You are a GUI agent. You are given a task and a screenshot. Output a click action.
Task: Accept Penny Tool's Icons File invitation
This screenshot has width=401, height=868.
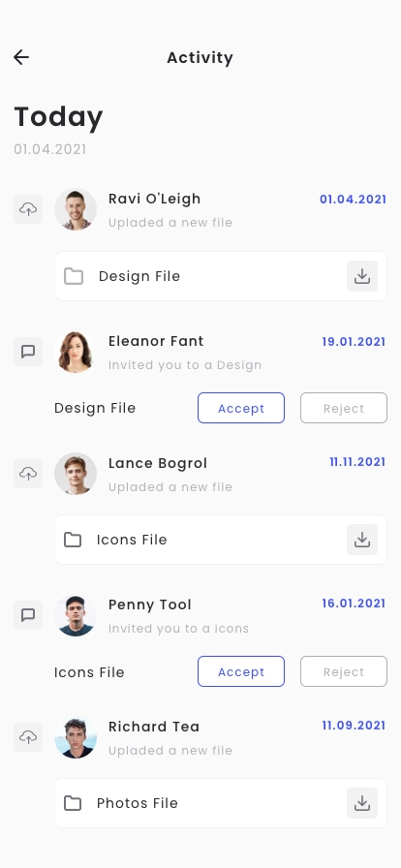tap(241, 671)
